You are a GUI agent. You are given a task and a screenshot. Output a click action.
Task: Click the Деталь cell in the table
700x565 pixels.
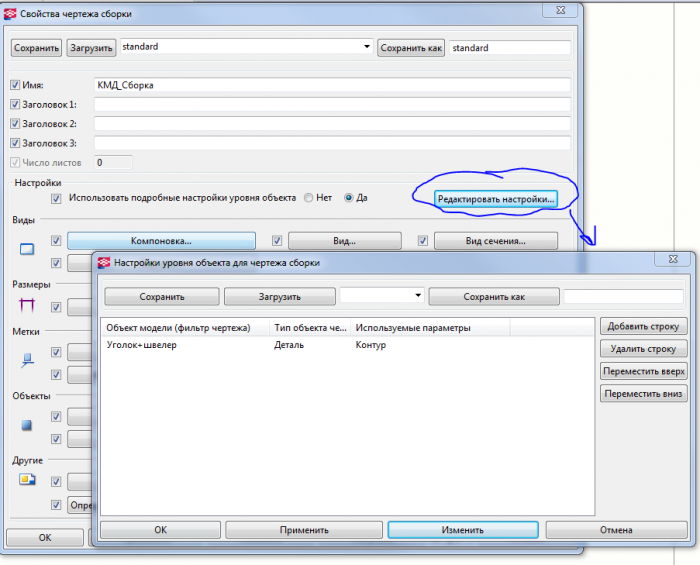[289, 345]
